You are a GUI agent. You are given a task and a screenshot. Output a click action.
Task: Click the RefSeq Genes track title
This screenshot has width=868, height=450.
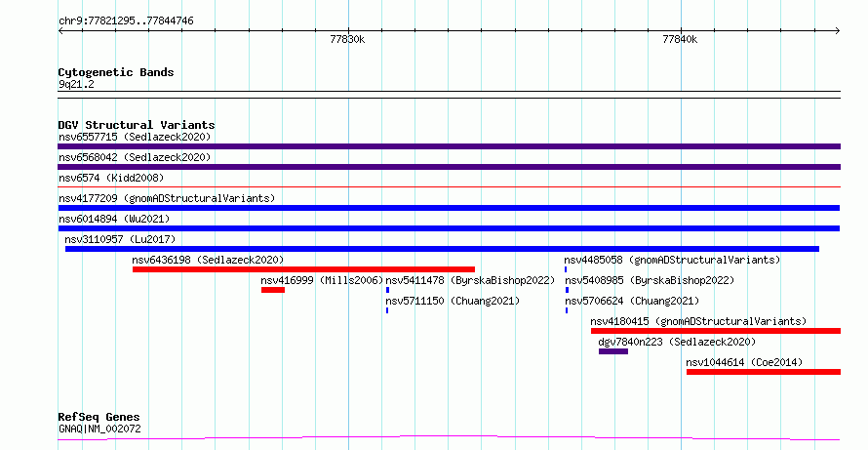(99, 417)
